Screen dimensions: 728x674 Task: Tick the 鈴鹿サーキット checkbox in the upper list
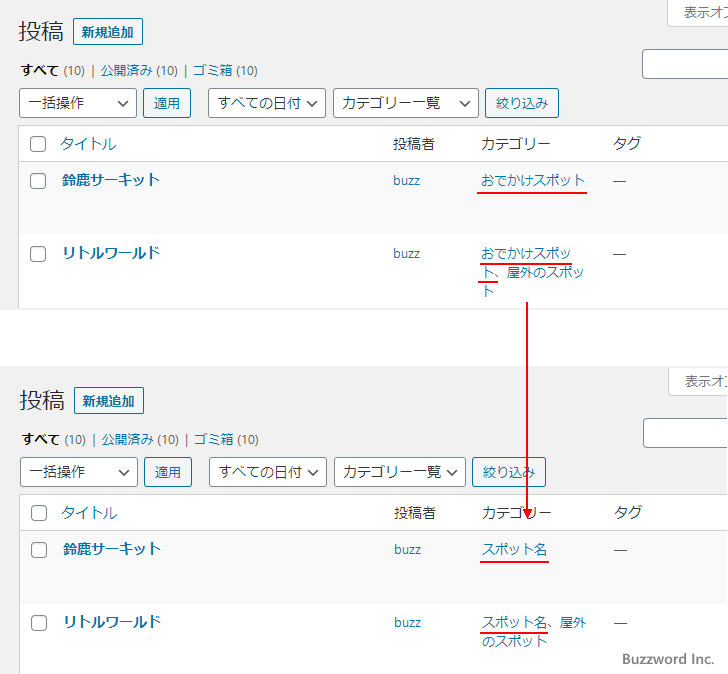38,181
